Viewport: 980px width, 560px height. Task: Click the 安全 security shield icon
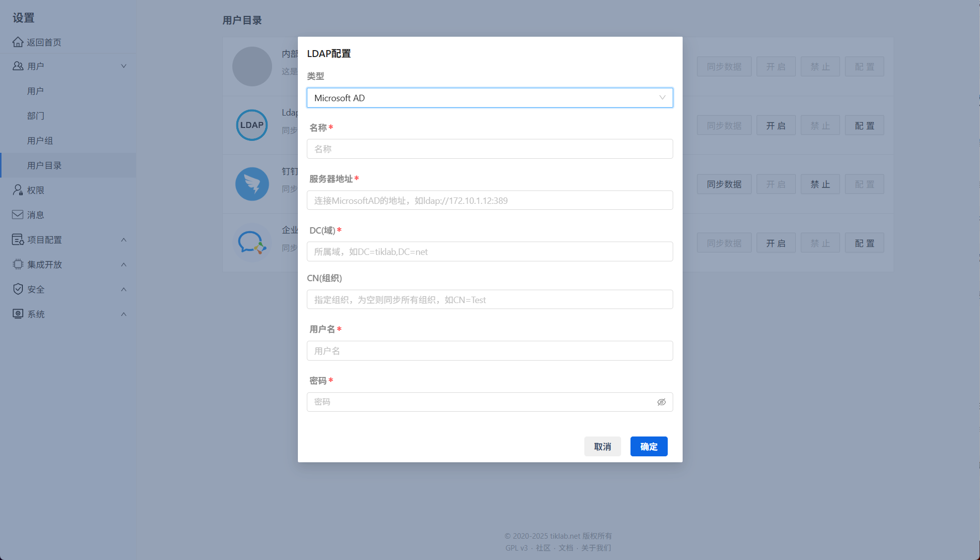click(x=17, y=289)
